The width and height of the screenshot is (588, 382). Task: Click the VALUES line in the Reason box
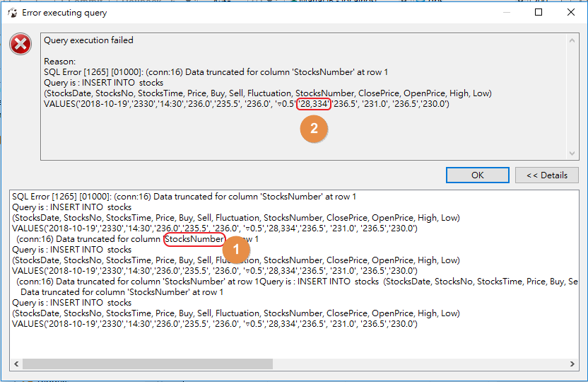point(247,103)
